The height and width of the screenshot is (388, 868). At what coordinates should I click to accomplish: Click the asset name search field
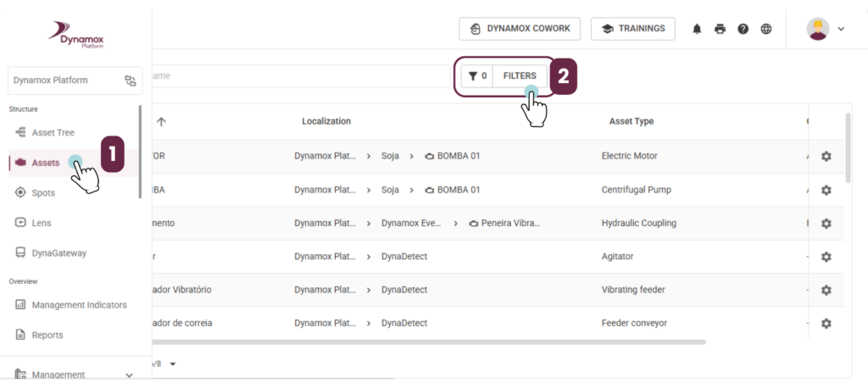point(301,76)
